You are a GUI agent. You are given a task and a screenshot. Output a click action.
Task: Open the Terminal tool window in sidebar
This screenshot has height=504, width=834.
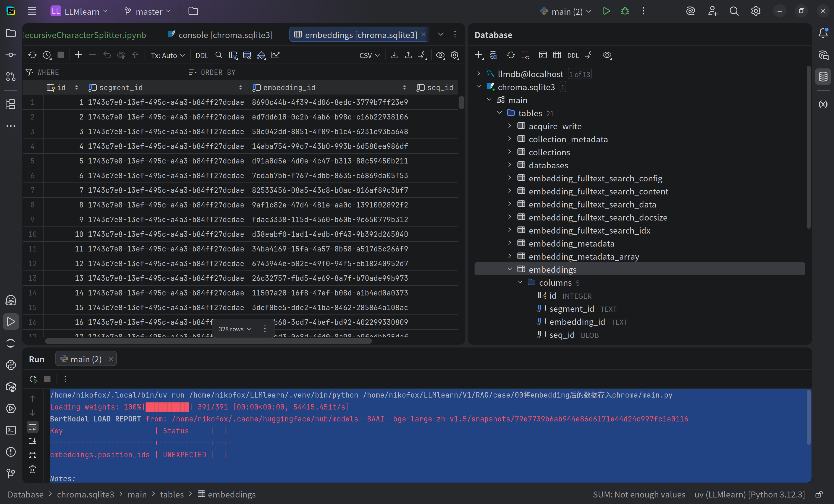(11, 430)
